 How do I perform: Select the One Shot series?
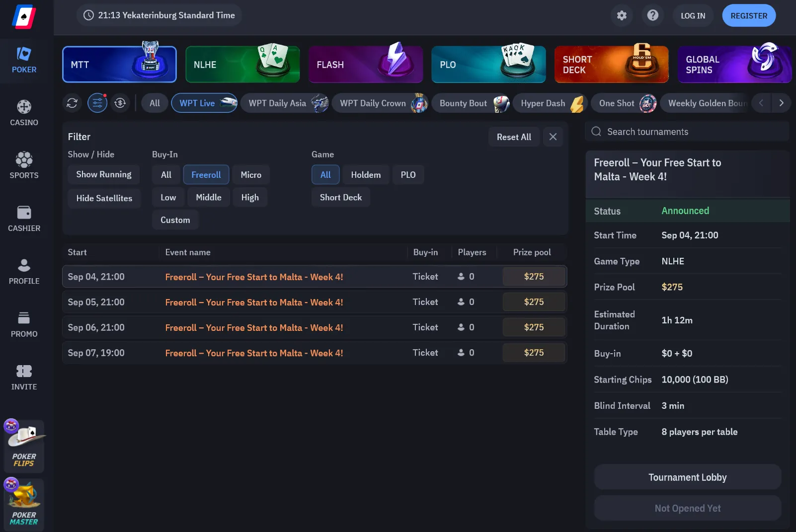pyautogui.click(x=624, y=103)
